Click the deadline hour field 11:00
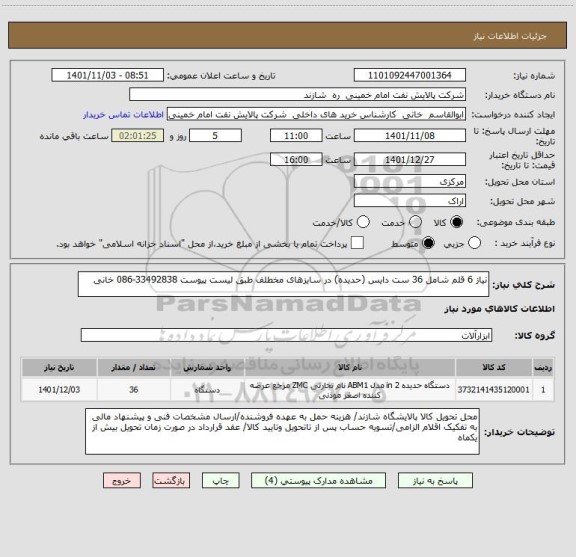Viewport: 576px width, 557px height. (x=296, y=136)
